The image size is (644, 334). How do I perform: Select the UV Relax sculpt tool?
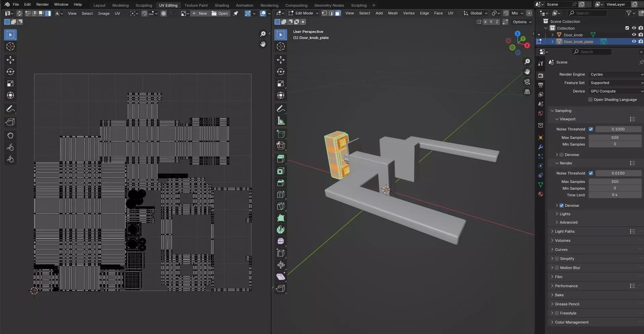[10, 147]
